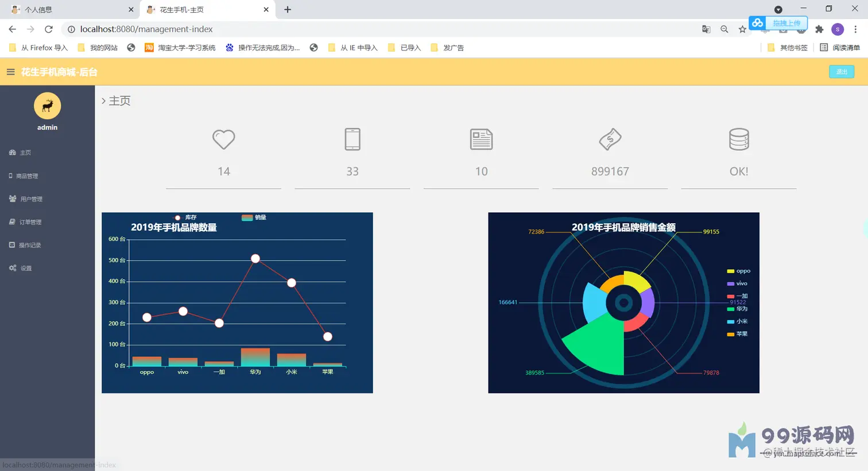Open 发广告 bookmark folder
Viewport: 868px width, 471px height.
(447, 48)
